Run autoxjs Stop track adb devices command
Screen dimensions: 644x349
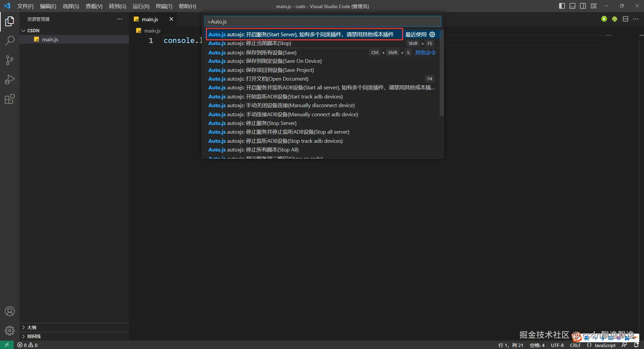[322, 141]
